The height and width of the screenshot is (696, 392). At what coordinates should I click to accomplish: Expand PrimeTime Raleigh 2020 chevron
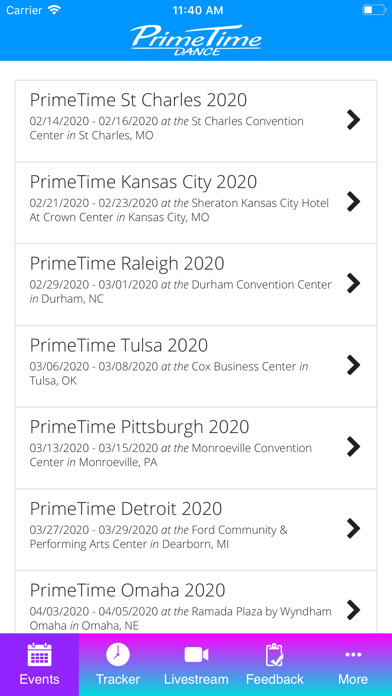click(353, 283)
